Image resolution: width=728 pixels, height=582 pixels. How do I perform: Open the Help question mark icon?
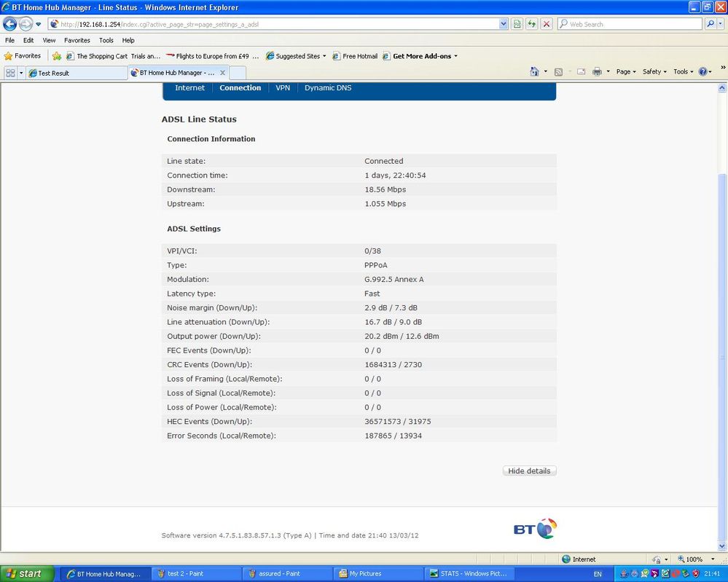702,71
